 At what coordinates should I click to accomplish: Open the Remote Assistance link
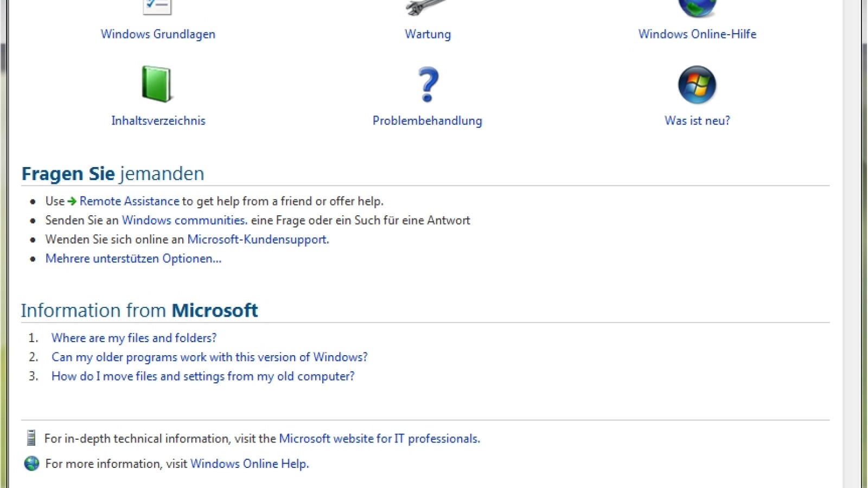coord(129,201)
